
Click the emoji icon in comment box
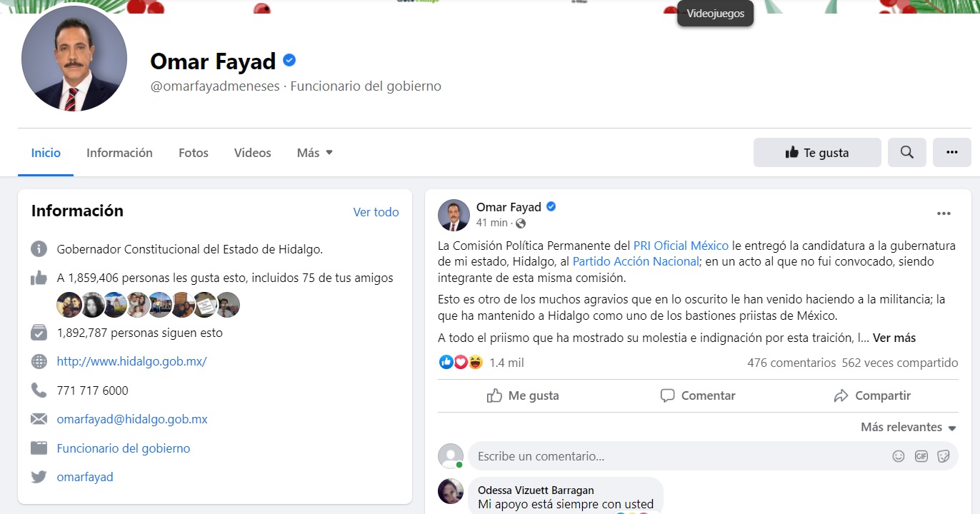point(899,456)
